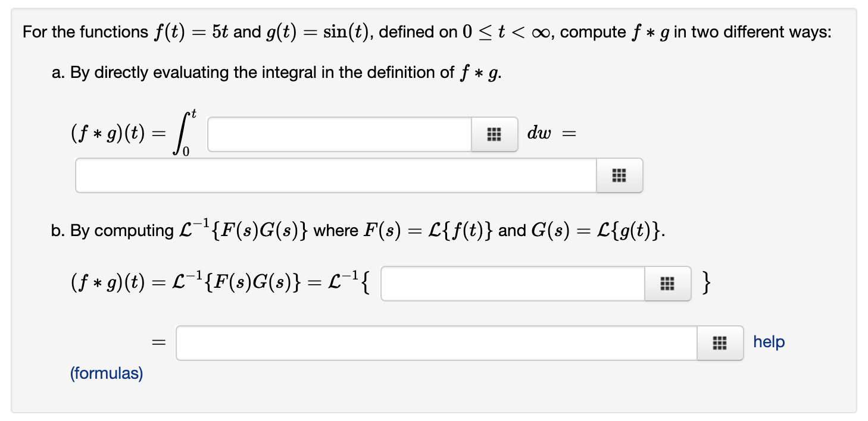
Task: Click the help link
Action: coord(769,342)
